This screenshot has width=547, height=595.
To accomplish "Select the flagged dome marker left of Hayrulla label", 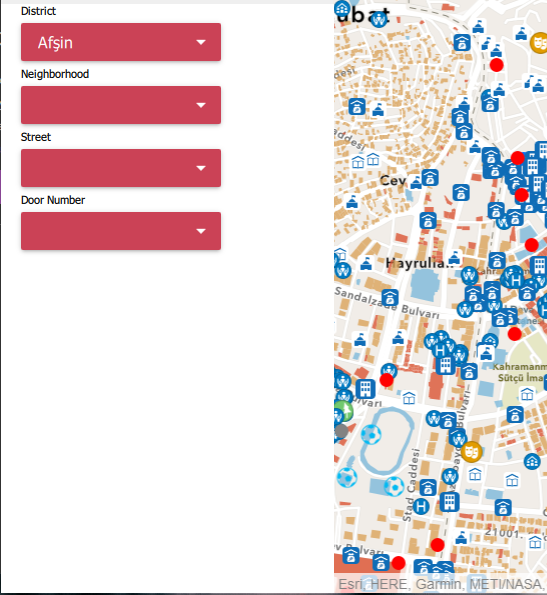I will click(366, 264).
